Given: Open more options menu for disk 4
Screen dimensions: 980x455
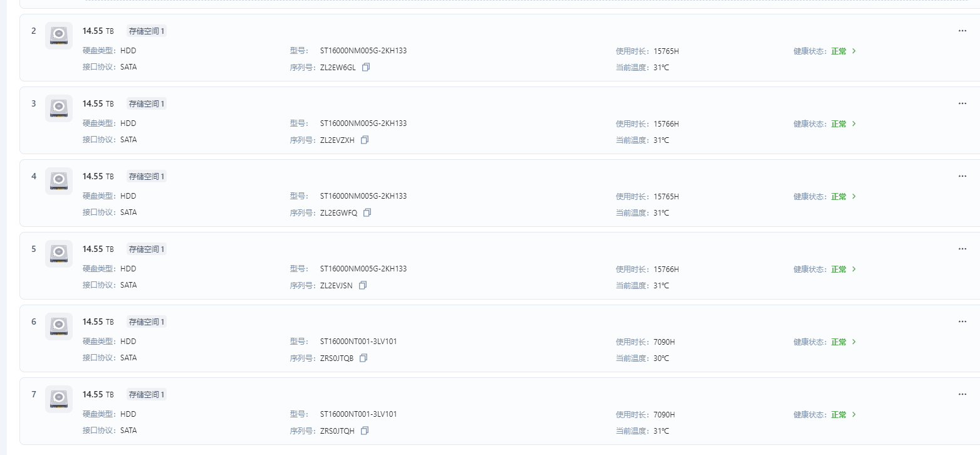Looking at the screenshot, I should 962,176.
